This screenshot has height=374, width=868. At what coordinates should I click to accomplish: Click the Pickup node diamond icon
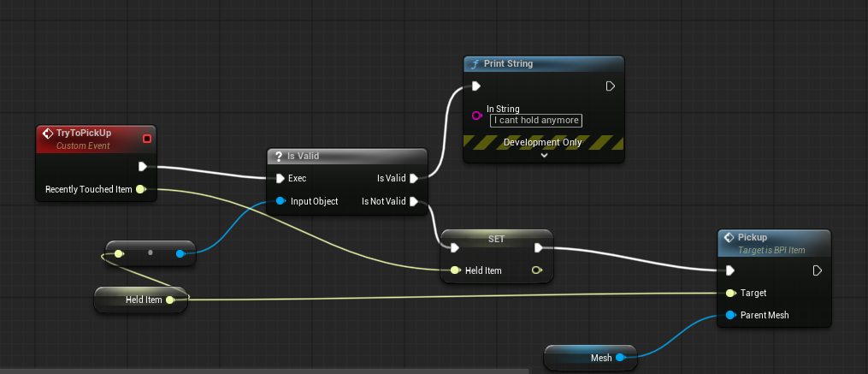pos(729,238)
